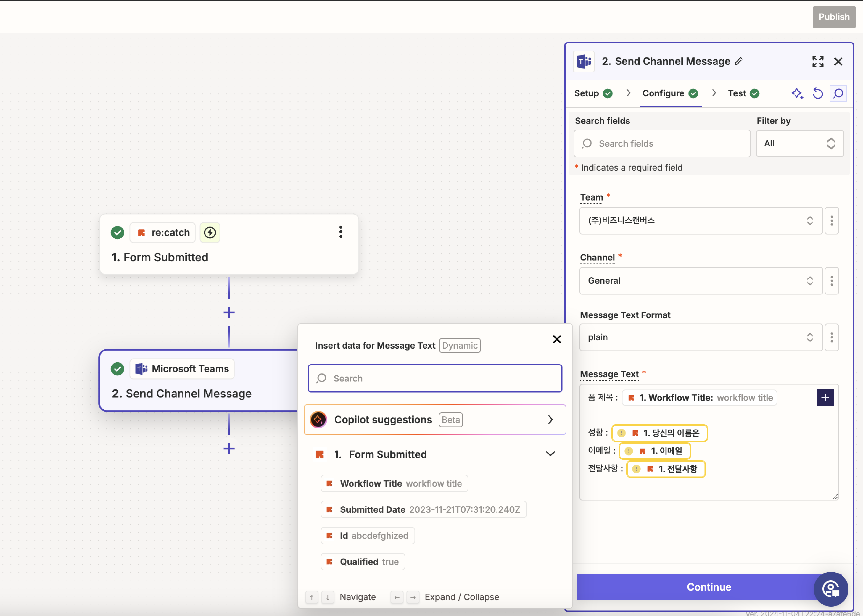This screenshot has height=616, width=863.
Task: Switch to the Setup tab
Action: pos(593,93)
